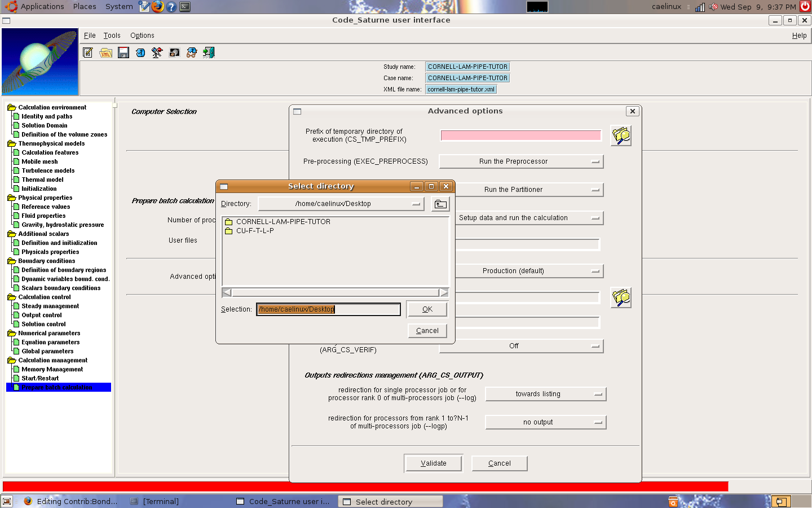Screen dimensions: 812x508
Task: Switch to Code_Saturne user interface taskbar item
Action: pos(284,501)
